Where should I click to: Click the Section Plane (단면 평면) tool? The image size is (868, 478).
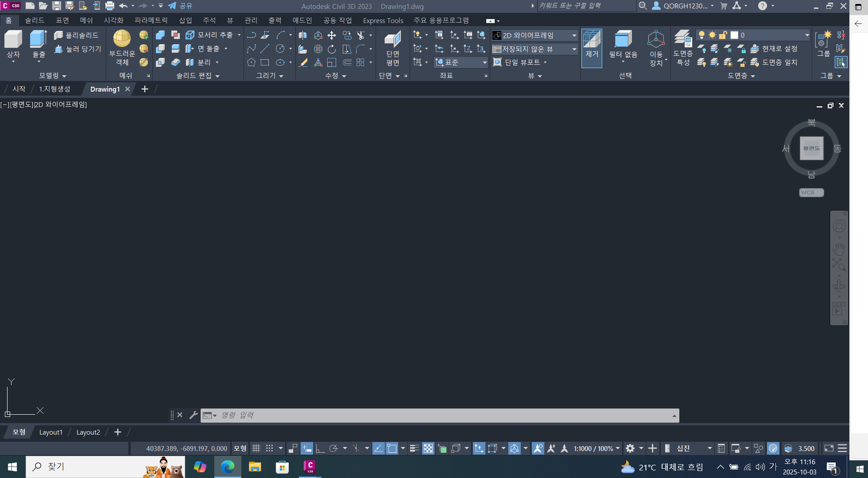tap(392, 47)
